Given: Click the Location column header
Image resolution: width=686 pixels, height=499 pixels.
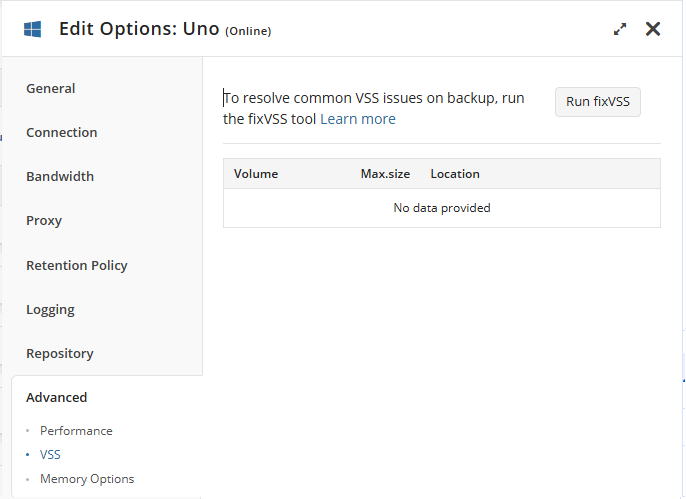Looking at the screenshot, I should (x=455, y=174).
